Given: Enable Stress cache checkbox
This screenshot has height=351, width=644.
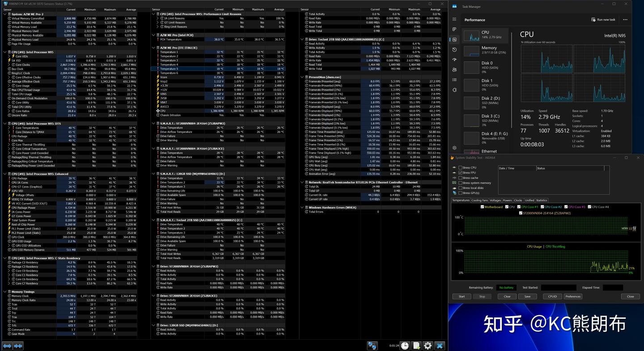Looking at the screenshot, I should click(460, 178).
